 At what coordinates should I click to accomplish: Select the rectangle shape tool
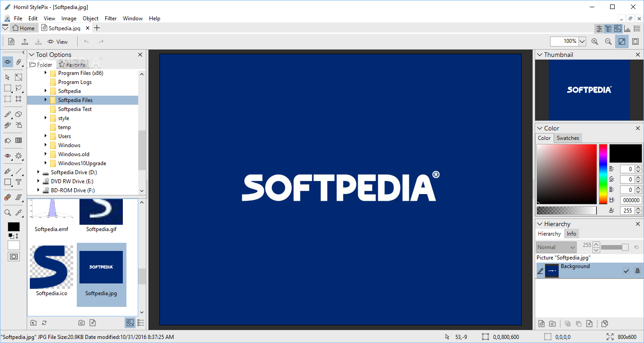point(8,182)
